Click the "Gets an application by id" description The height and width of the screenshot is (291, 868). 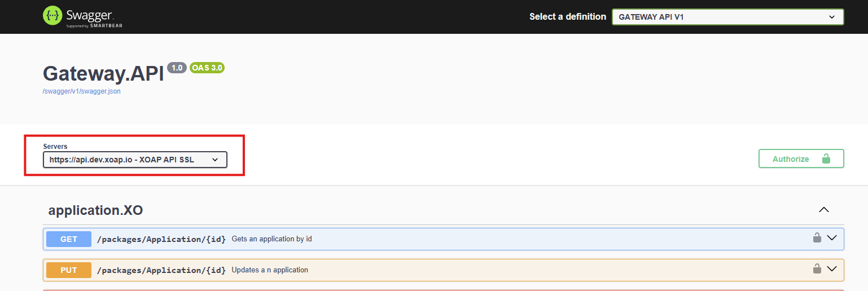point(272,239)
